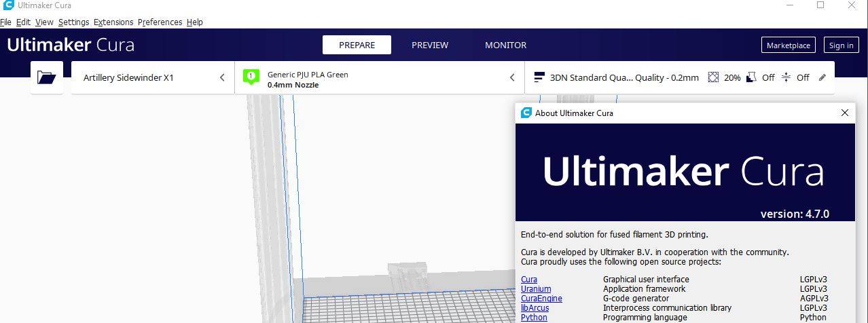Open the libArcus project link

[535, 307]
